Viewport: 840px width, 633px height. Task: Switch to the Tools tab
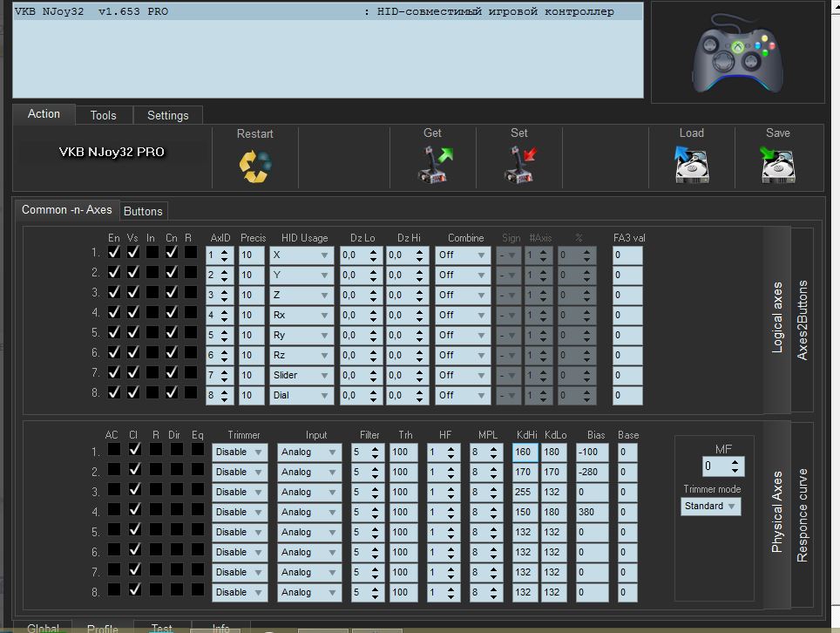[x=103, y=115]
